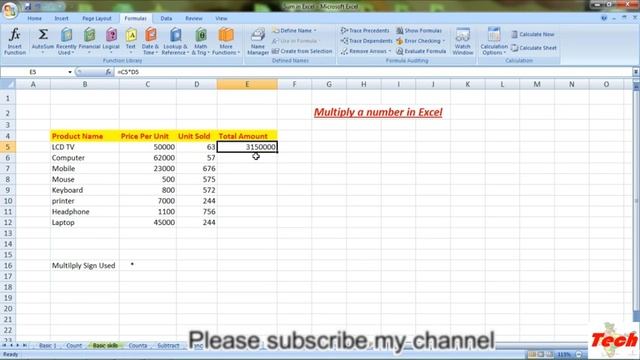Open the Name Box dropdown arrow
The height and width of the screenshot is (360, 640).
(70, 72)
